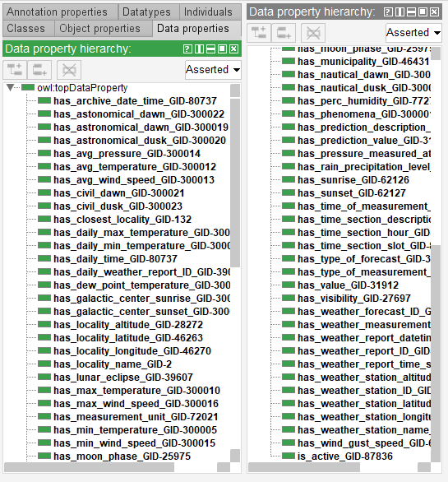Screen dimensions: 448x482
Task: Switch to Annotation properties tab
Action: click(60, 12)
